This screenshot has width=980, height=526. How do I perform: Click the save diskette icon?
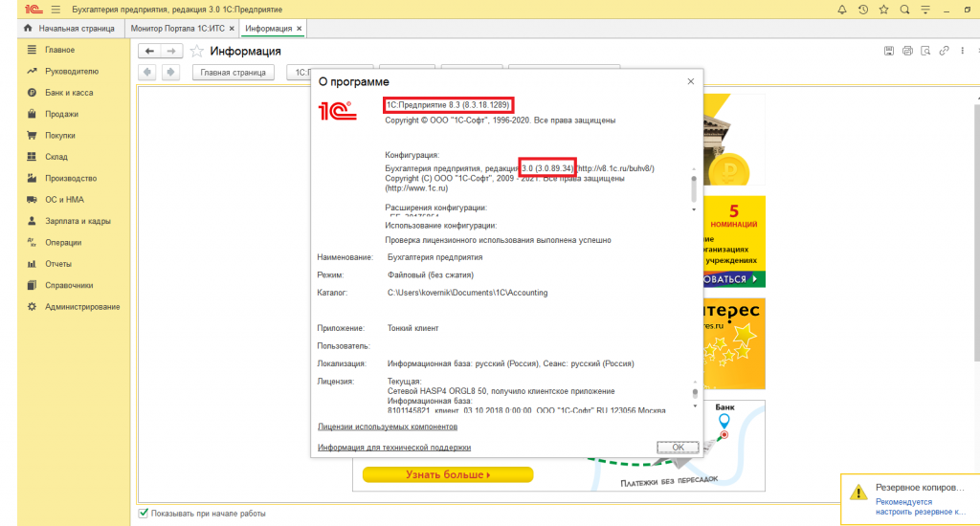[x=889, y=51]
